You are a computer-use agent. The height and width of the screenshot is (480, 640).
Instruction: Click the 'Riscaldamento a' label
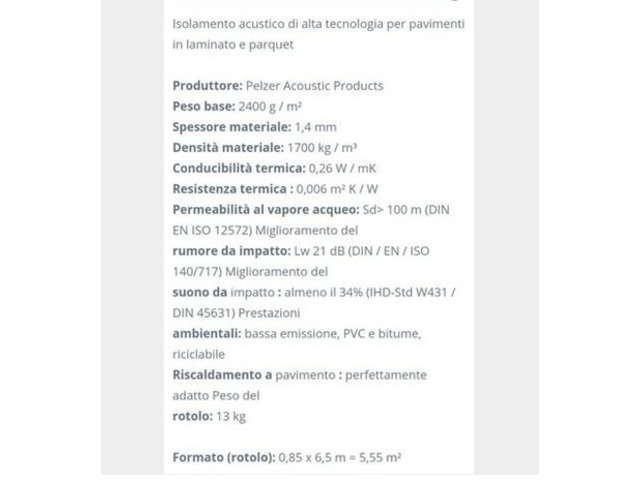tap(222, 375)
